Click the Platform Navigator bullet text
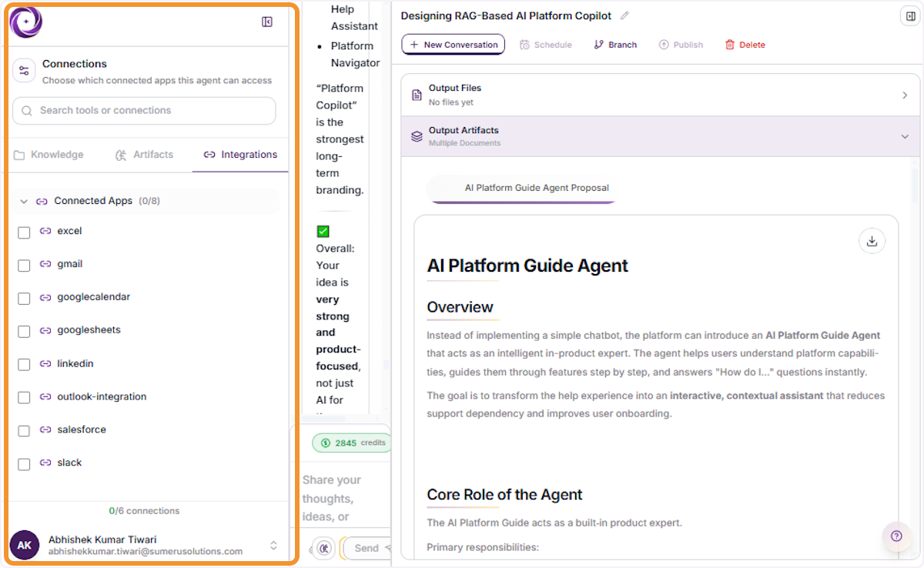The image size is (924, 568). tap(355, 55)
